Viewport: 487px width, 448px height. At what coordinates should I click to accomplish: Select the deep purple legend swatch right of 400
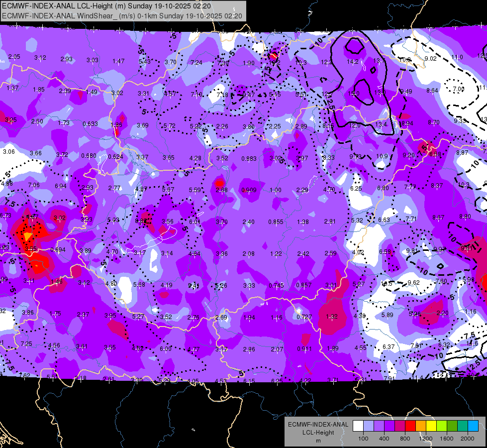click(x=390, y=426)
